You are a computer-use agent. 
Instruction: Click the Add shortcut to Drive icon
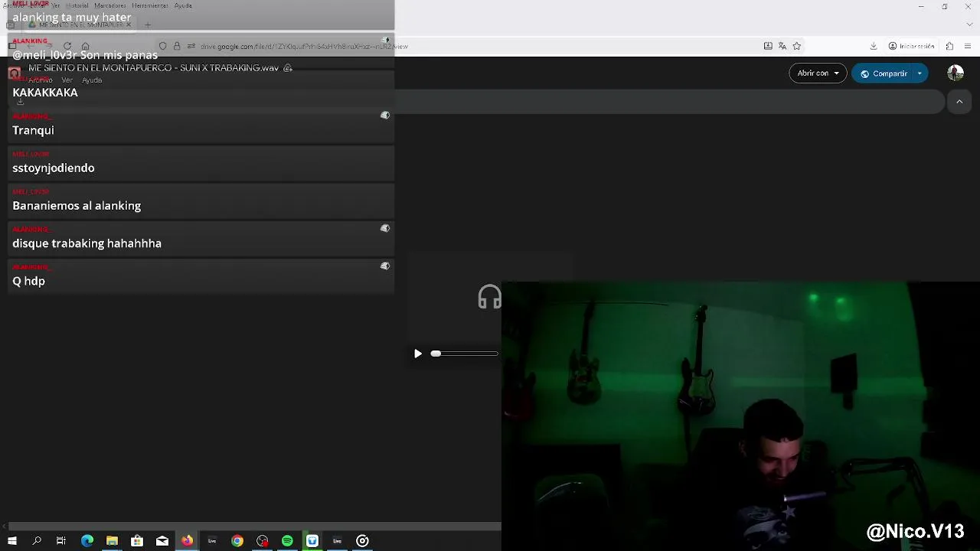click(x=288, y=68)
